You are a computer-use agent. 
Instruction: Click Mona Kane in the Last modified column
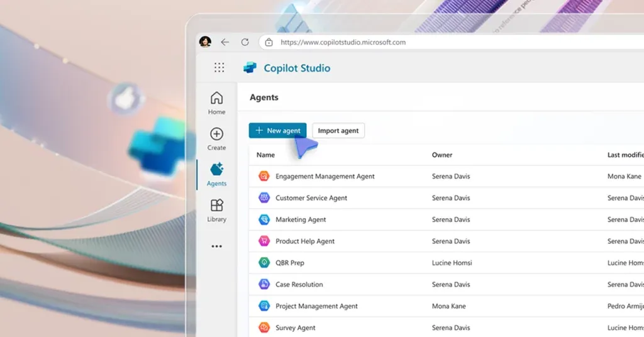tap(625, 176)
